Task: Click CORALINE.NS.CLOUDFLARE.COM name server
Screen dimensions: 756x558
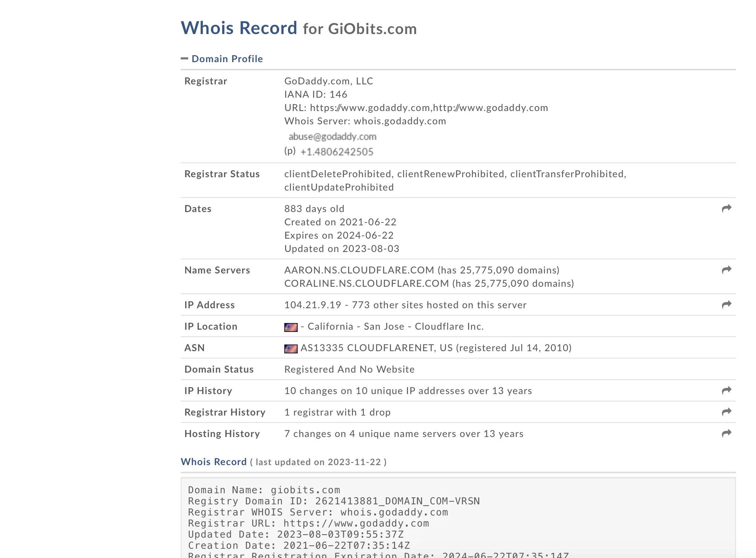Action: tap(367, 283)
